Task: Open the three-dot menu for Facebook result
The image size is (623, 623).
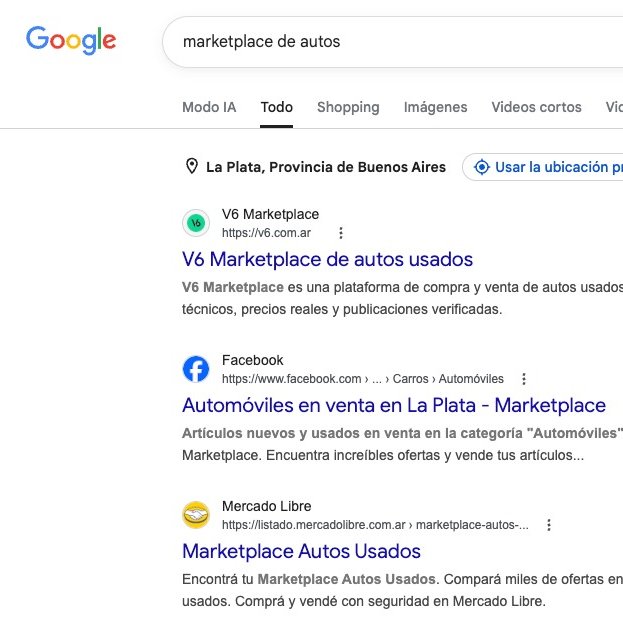Action: [524, 379]
